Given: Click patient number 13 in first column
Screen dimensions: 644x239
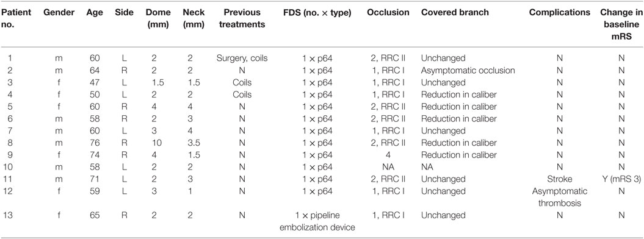Looking at the screenshot, I should (x=12, y=216).
